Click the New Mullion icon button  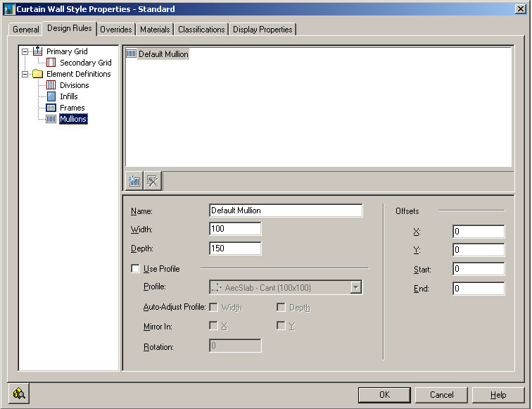[x=134, y=181]
